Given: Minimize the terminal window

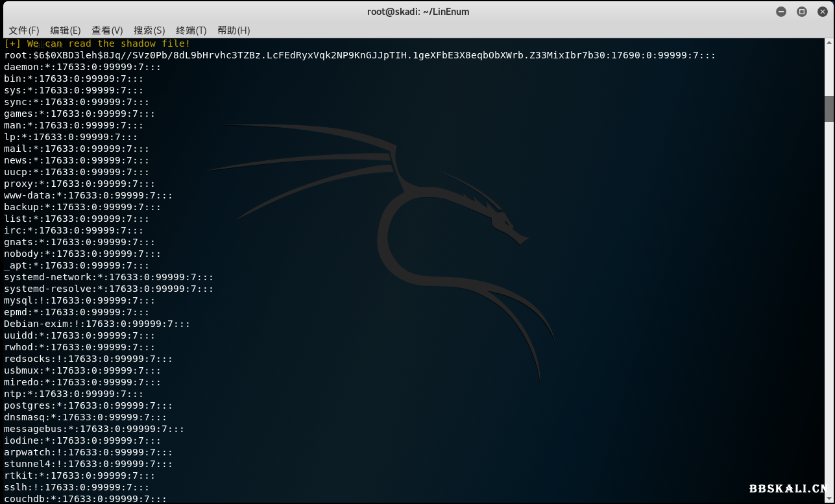Looking at the screenshot, I should point(781,12).
